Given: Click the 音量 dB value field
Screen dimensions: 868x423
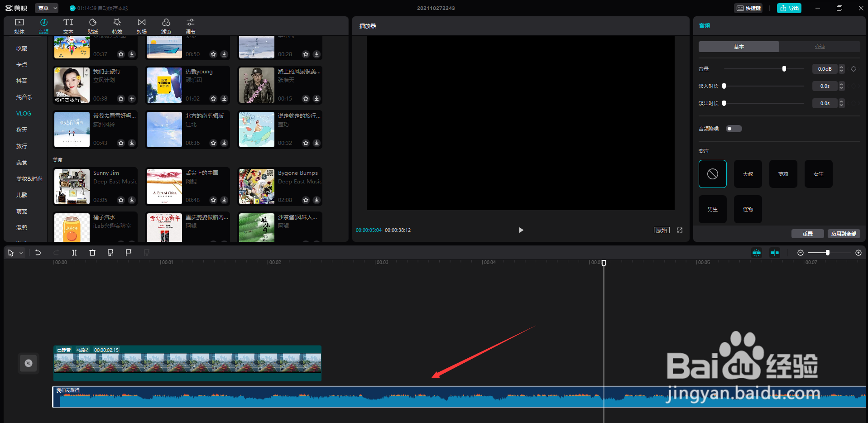Looking at the screenshot, I should (825, 69).
